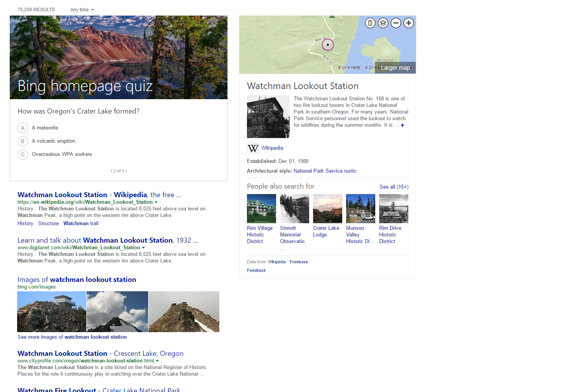Open Crater Lake Lodge thumbnail
Image resolution: width=588 pixels, height=392 pixels.
(327, 209)
